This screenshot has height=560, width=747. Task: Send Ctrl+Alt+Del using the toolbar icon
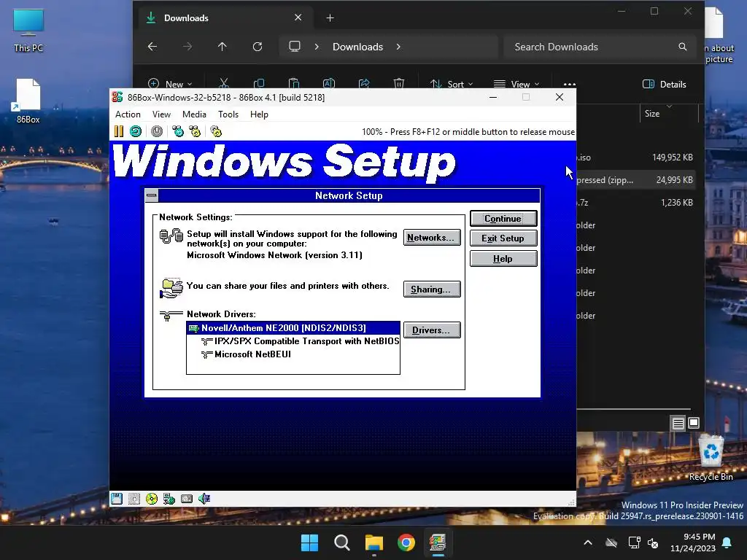pyautogui.click(x=178, y=131)
